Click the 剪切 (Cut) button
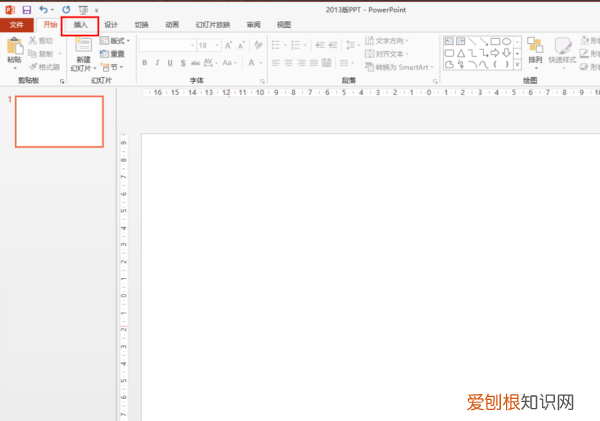This screenshot has width=600, height=421. click(41, 41)
